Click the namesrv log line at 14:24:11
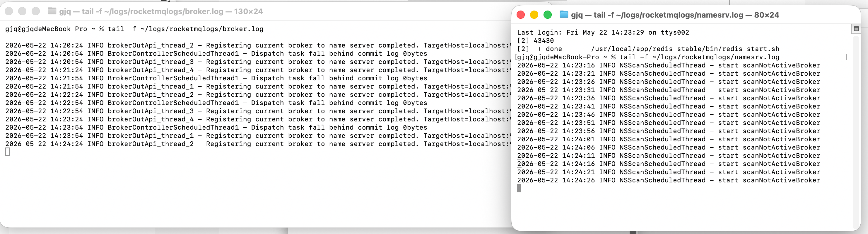The image size is (868, 234). pos(669,155)
